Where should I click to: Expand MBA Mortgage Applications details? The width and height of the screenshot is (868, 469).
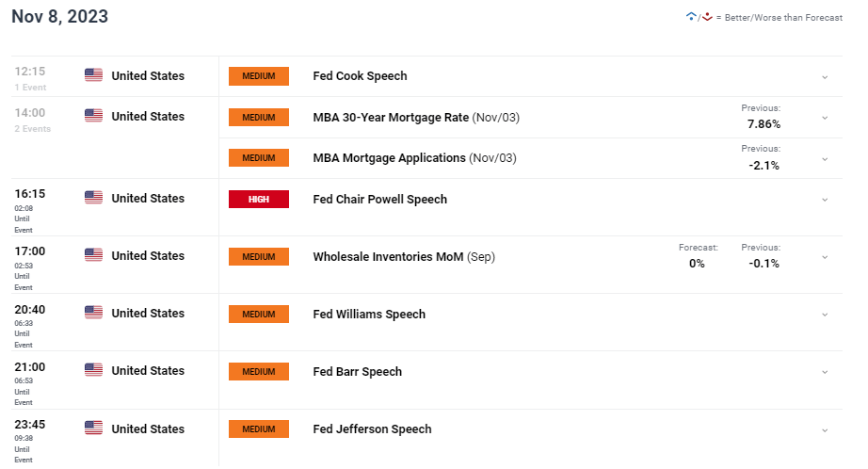[x=825, y=159]
